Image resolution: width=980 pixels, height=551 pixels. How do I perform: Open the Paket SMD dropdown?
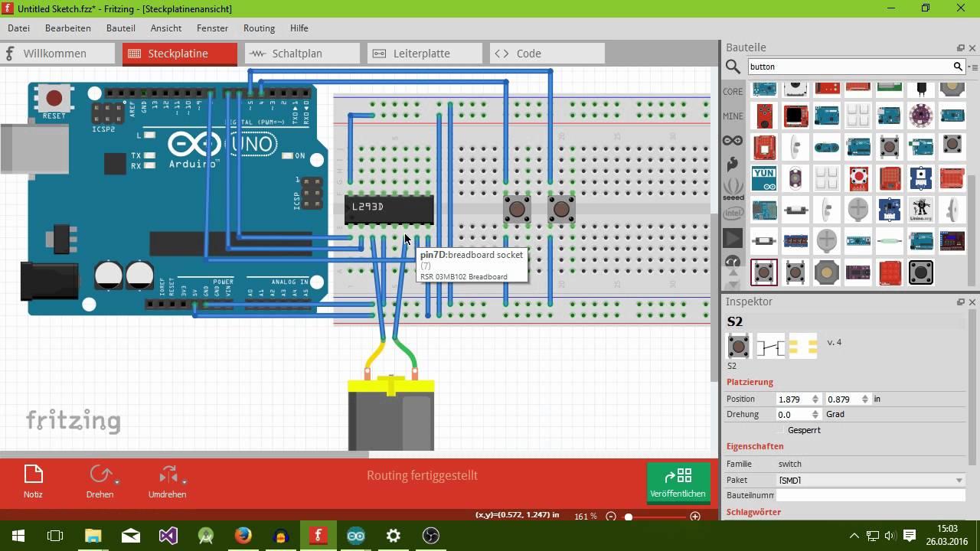(x=871, y=480)
